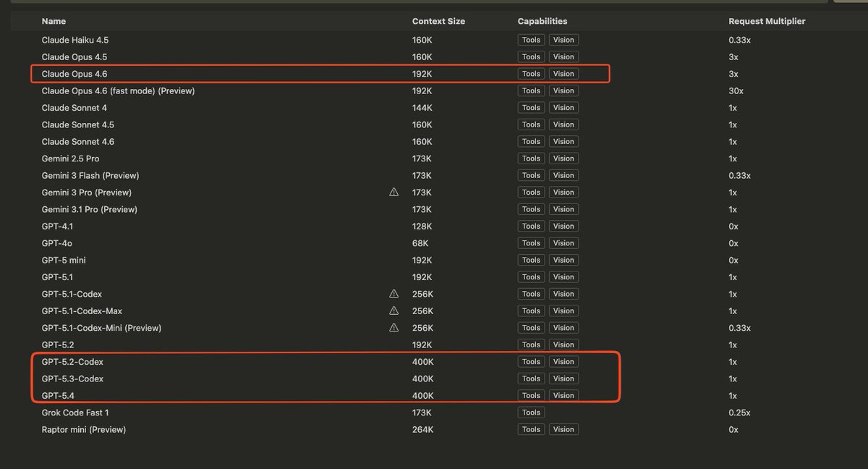Choose the GPT-5 mini model
The width and height of the screenshot is (868, 469).
point(64,260)
